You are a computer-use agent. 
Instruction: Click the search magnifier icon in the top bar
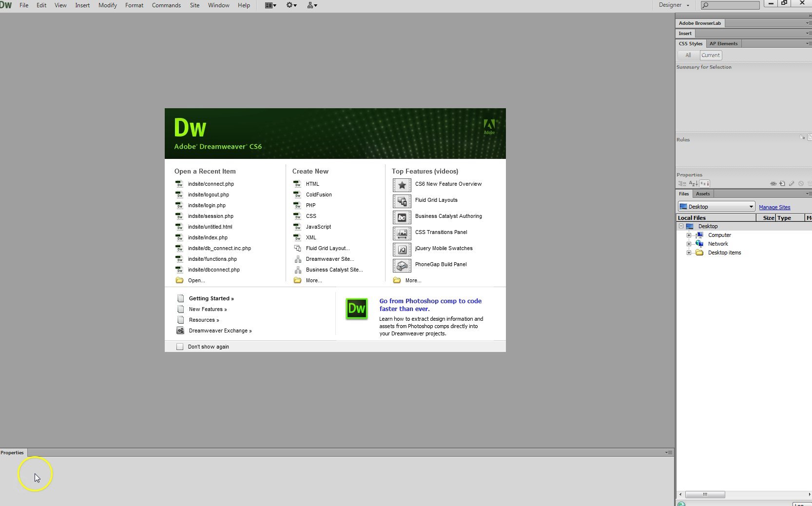click(705, 5)
